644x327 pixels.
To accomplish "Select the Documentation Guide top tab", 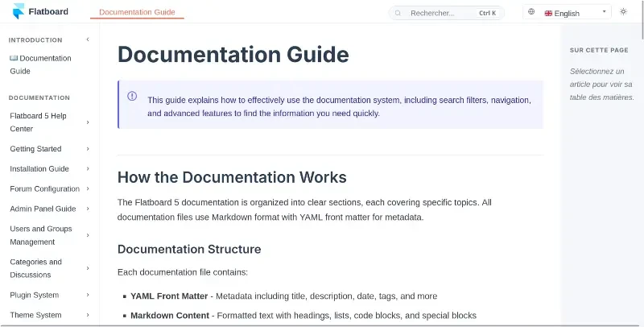I will click(x=137, y=12).
